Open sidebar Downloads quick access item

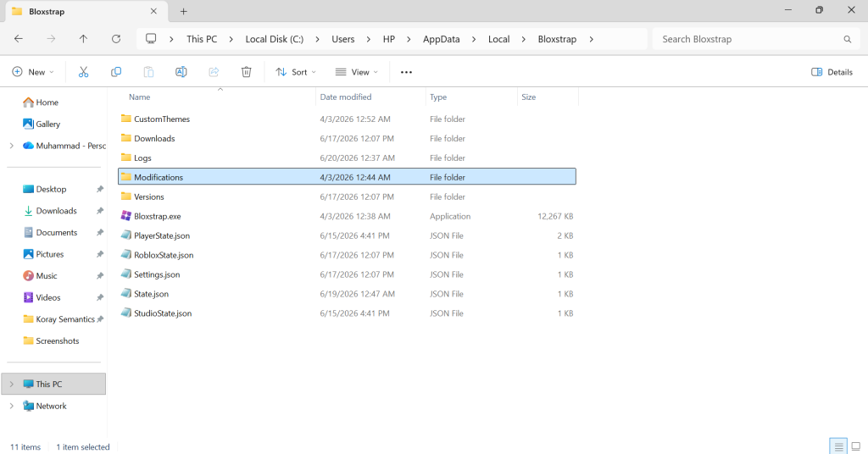point(50,211)
